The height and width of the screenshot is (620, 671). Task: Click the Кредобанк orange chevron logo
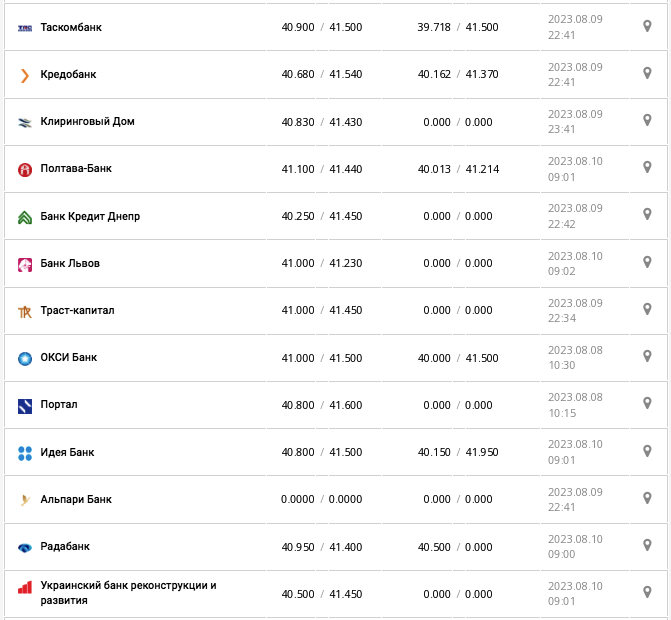25,75
